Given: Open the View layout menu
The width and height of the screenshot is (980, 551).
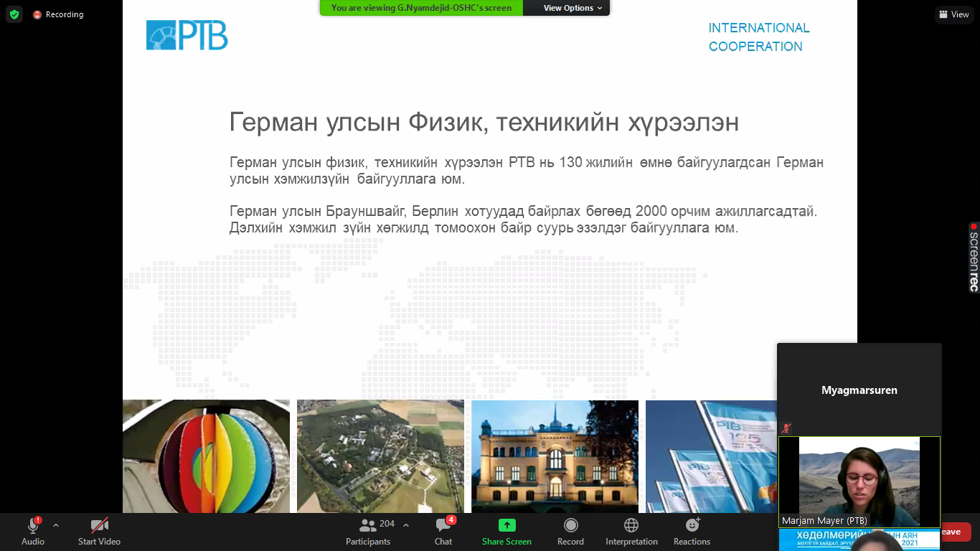Looking at the screenshot, I should (x=954, y=14).
